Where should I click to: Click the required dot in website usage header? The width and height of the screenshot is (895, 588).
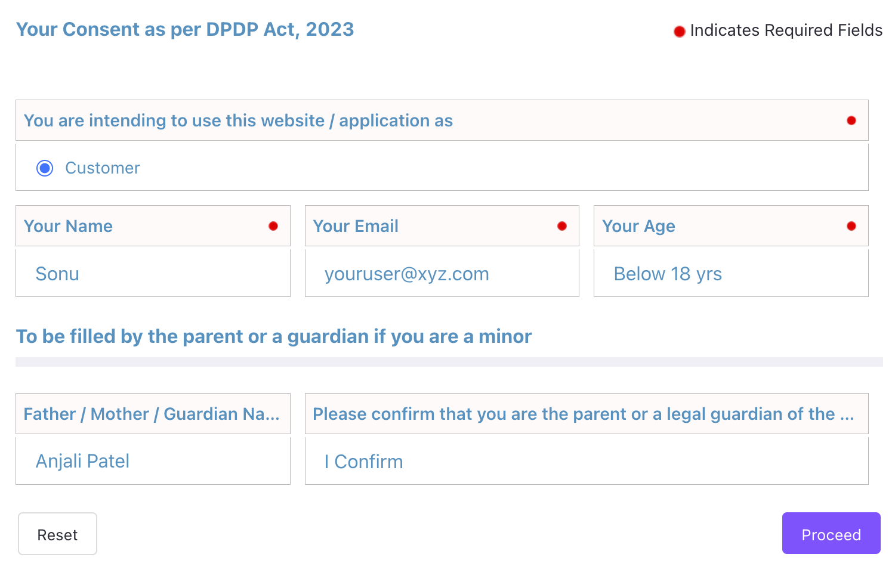851,120
